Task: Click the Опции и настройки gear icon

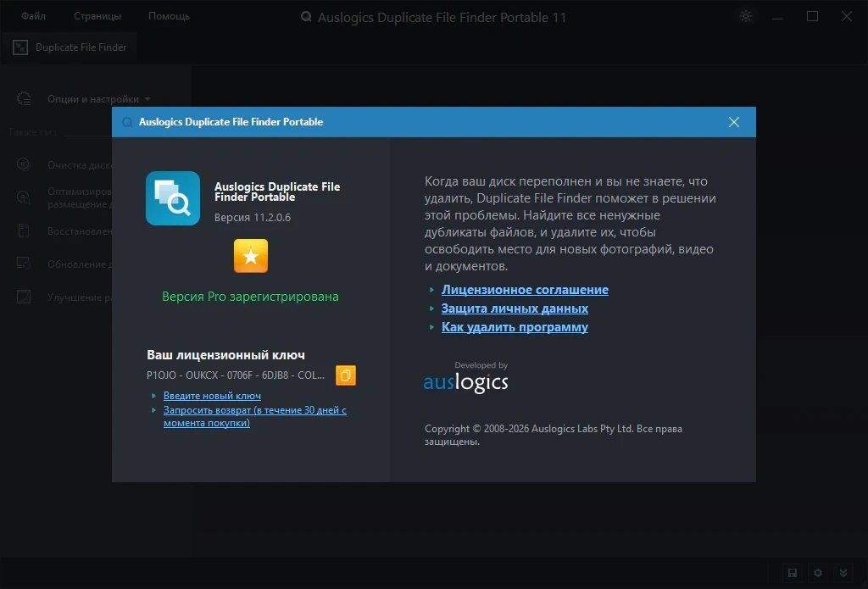Action: click(23, 98)
